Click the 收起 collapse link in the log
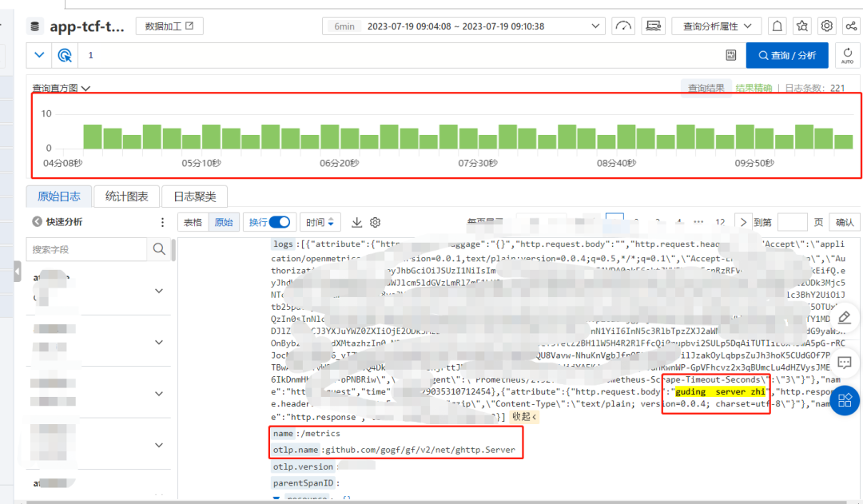The height and width of the screenshot is (504, 863). 524,417
